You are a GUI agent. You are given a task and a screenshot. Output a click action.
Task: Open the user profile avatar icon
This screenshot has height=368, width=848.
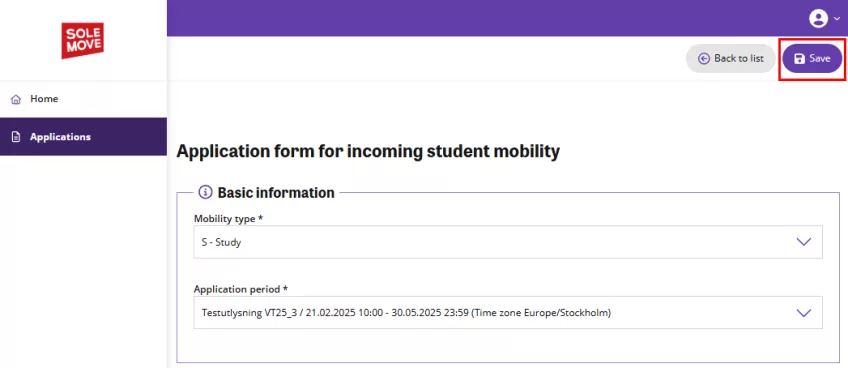(818, 18)
